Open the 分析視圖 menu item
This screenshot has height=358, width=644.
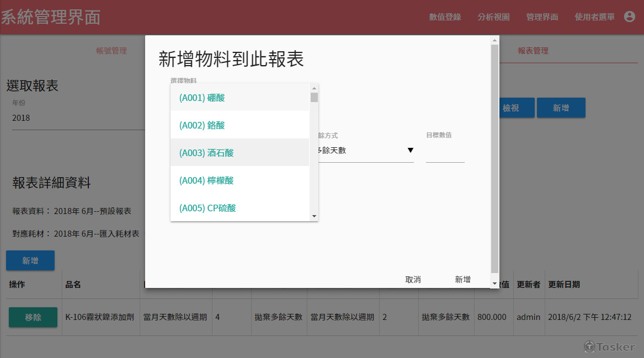tap(493, 17)
